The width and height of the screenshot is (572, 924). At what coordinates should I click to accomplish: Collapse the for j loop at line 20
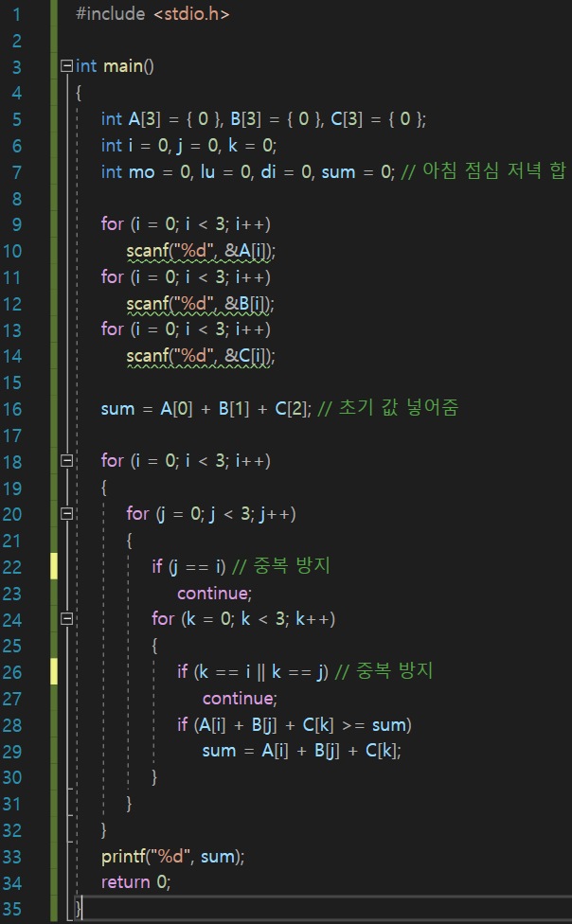[66, 514]
